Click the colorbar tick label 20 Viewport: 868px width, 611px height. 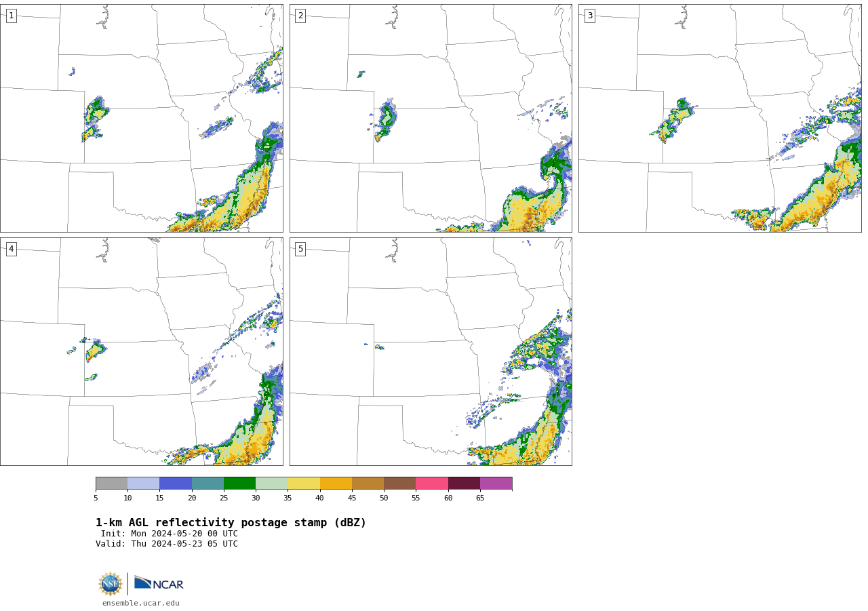pos(192,498)
